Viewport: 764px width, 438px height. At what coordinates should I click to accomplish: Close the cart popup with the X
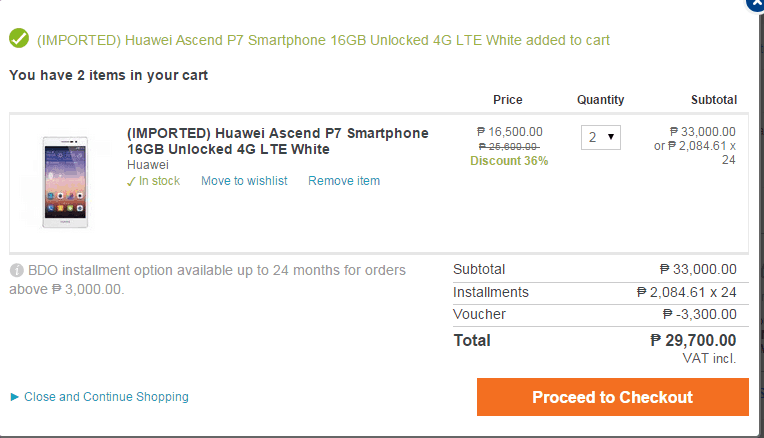point(758,3)
